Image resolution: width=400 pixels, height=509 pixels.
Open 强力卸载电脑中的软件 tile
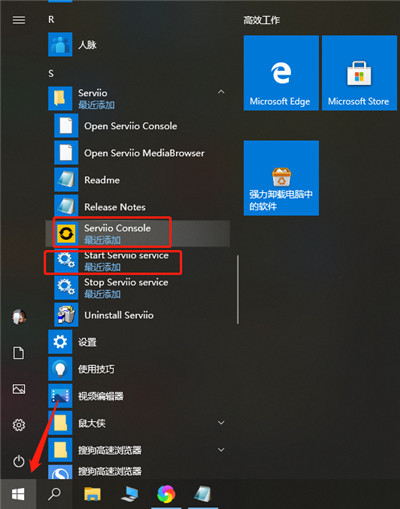click(x=281, y=178)
